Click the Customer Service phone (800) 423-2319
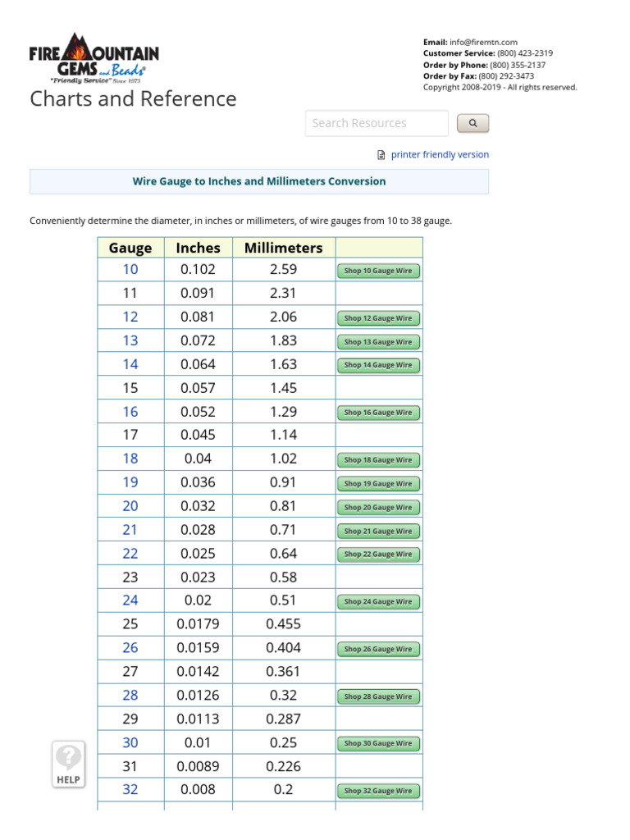 (x=525, y=53)
